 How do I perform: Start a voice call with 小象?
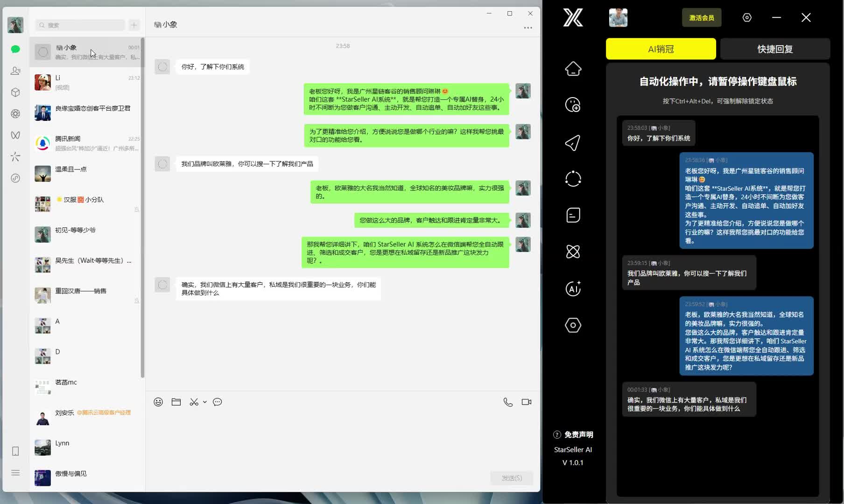(x=508, y=402)
